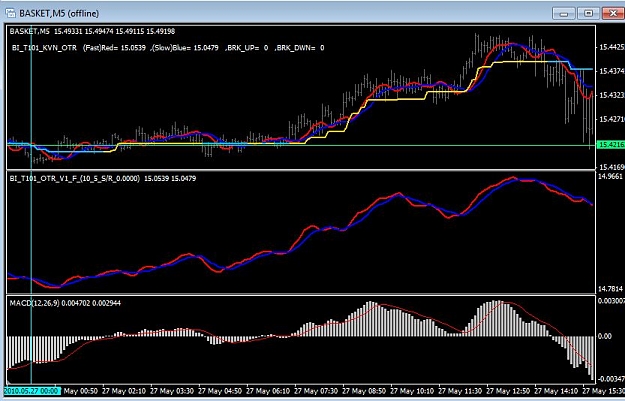Click the 'BRK_DWN= 0' readout

point(301,48)
